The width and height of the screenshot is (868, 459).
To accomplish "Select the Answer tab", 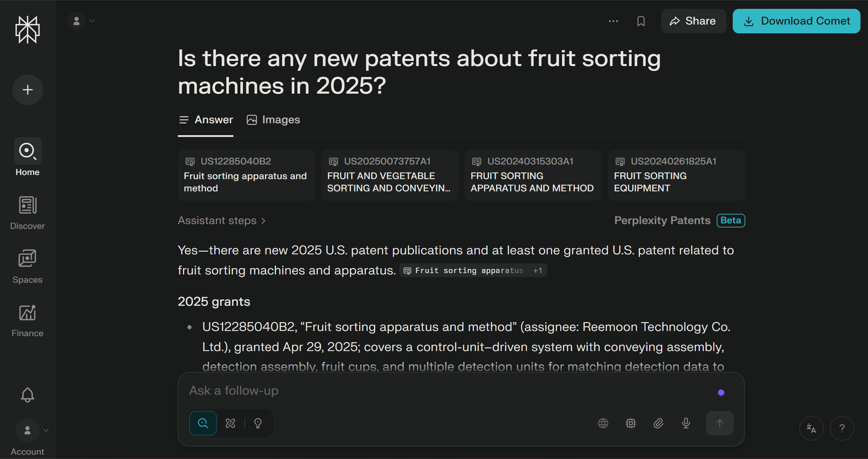I will pyautogui.click(x=205, y=120).
